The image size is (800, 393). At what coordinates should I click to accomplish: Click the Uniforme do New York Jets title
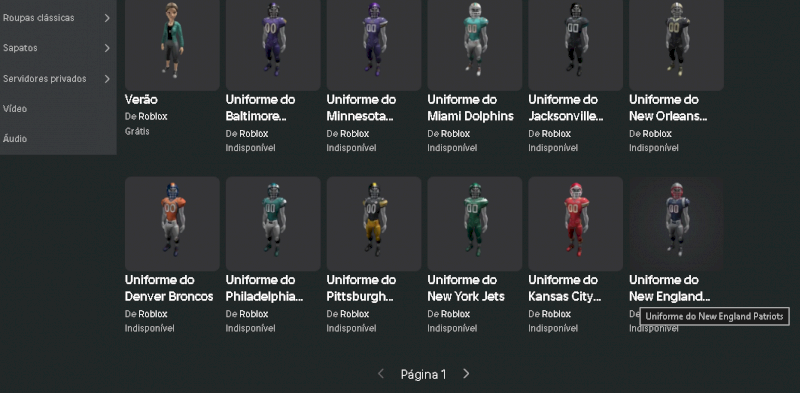pyautogui.click(x=466, y=288)
